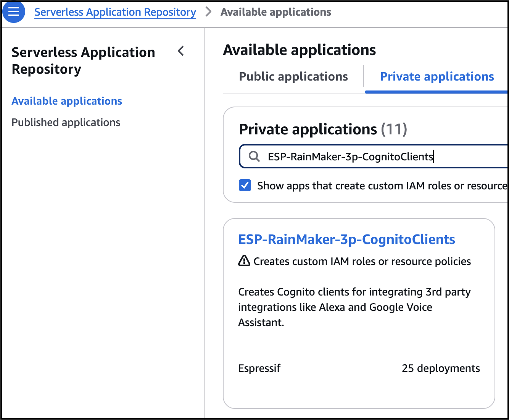Click the Creates Cognito clients description text

tap(354, 307)
